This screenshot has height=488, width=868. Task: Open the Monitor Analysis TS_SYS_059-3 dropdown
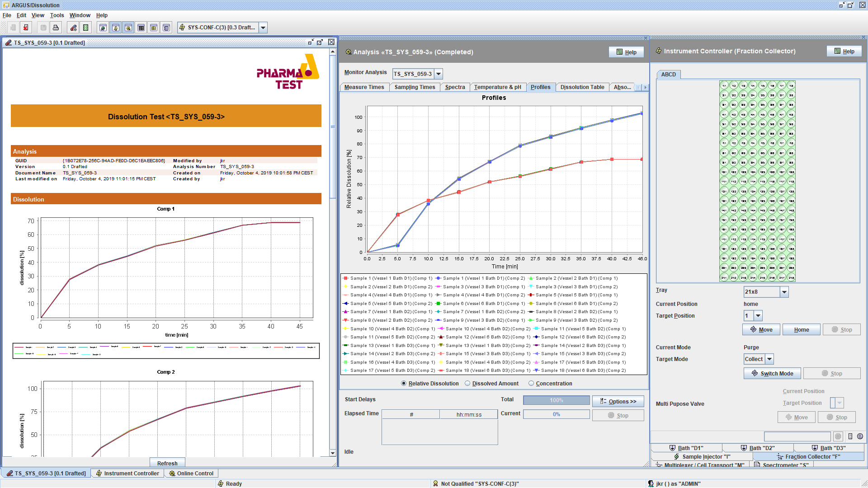pos(439,74)
